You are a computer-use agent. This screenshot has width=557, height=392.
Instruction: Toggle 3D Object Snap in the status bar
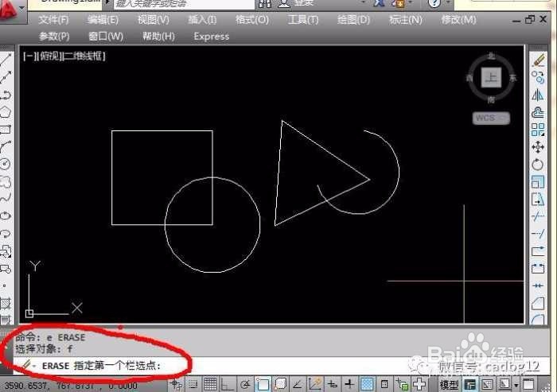(x=280, y=384)
